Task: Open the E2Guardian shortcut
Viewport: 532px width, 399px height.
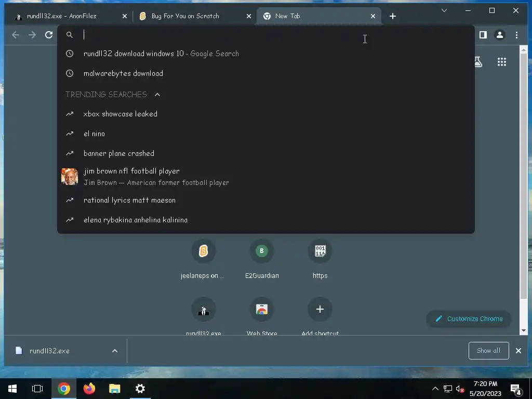Action: point(262,260)
